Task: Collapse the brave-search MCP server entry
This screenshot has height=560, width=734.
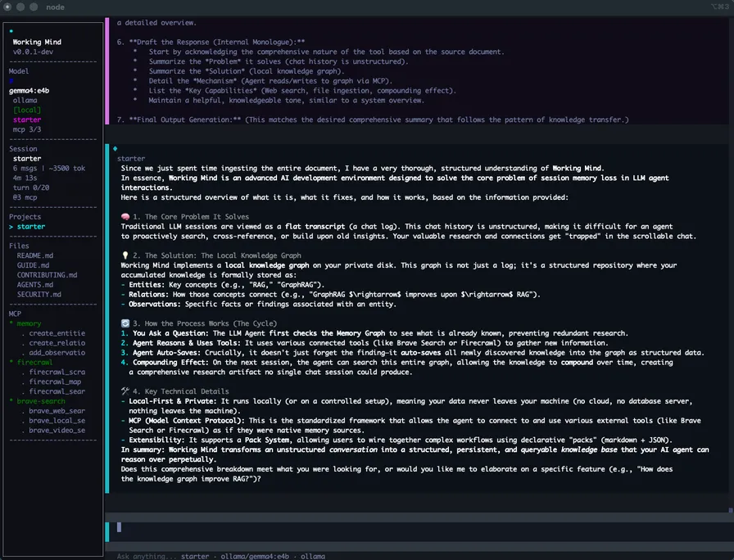Action: [38, 401]
